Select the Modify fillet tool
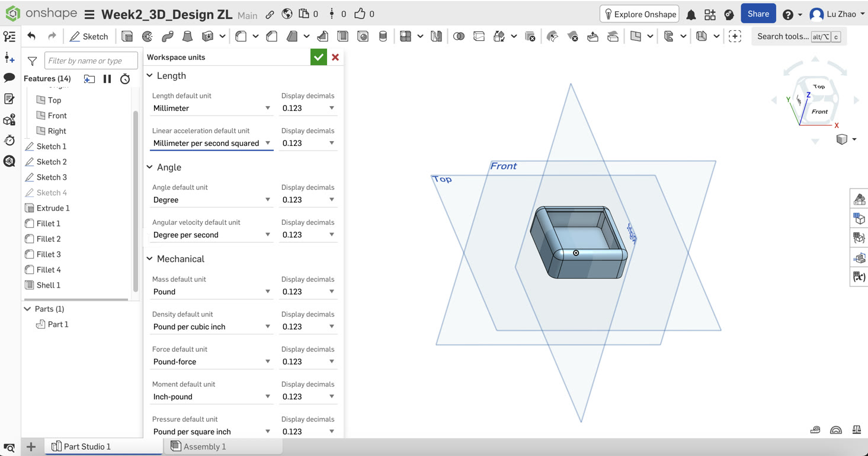Screen dimensions: 868x456 pyautogui.click(x=553, y=36)
